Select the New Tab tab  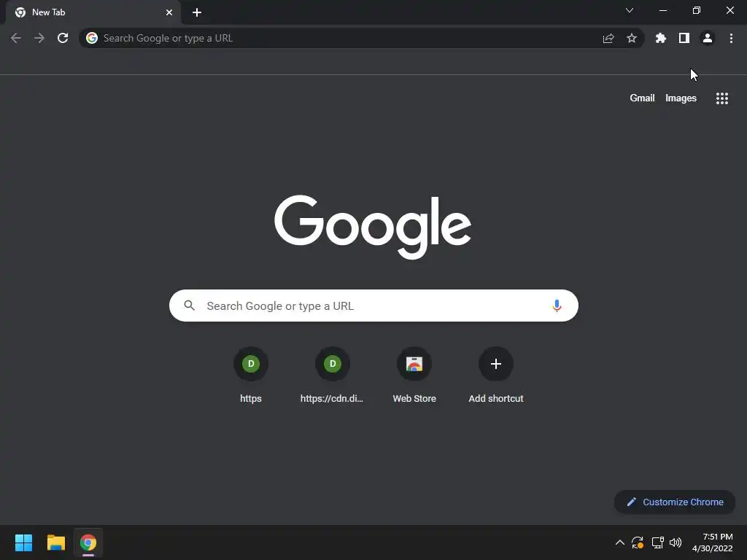click(93, 12)
